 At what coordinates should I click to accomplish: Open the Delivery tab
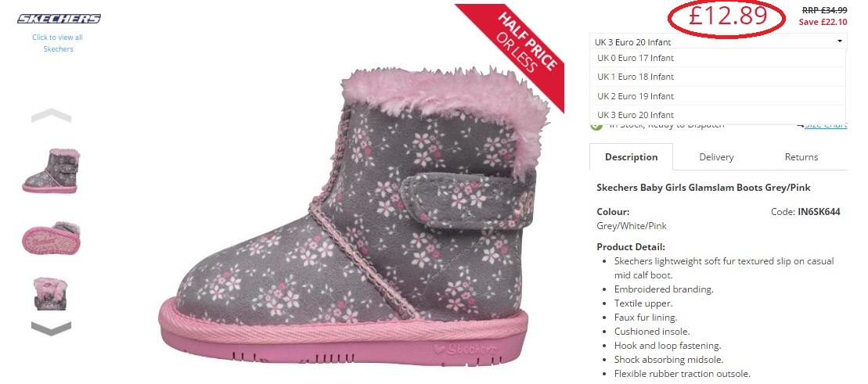(x=716, y=156)
